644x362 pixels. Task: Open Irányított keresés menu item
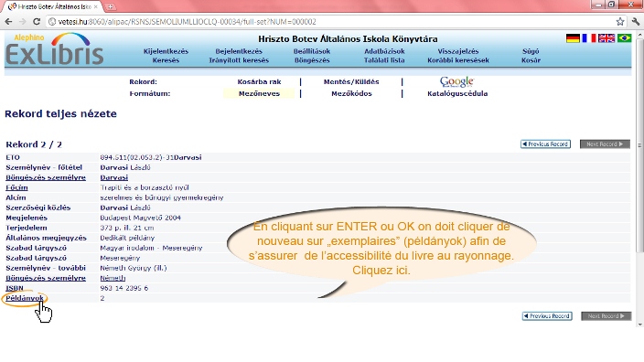pos(239,60)
